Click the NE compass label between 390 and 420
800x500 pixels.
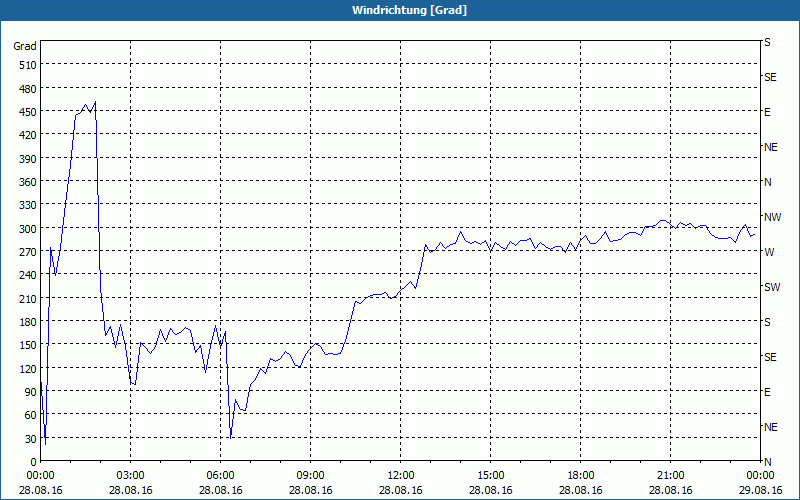(770, 147)
